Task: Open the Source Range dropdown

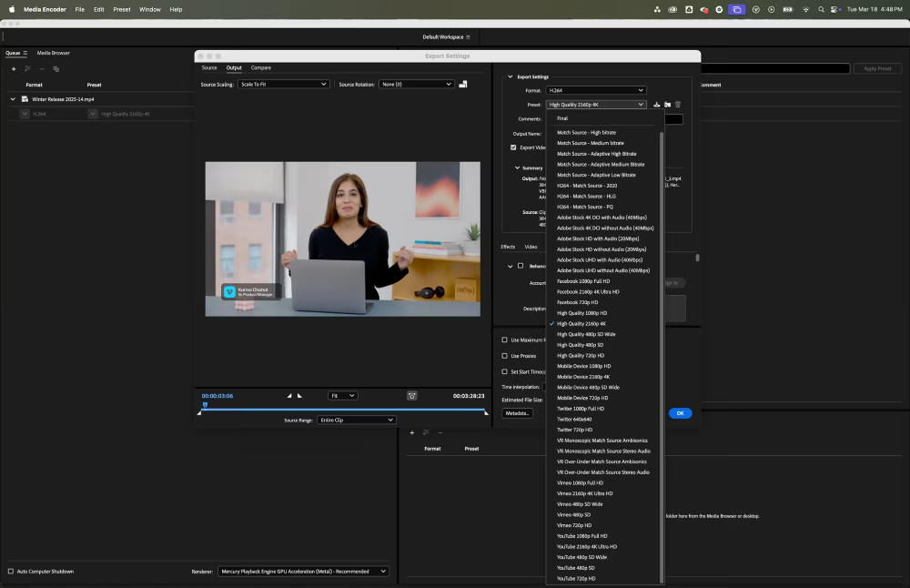Action: (x=356, y=420)
